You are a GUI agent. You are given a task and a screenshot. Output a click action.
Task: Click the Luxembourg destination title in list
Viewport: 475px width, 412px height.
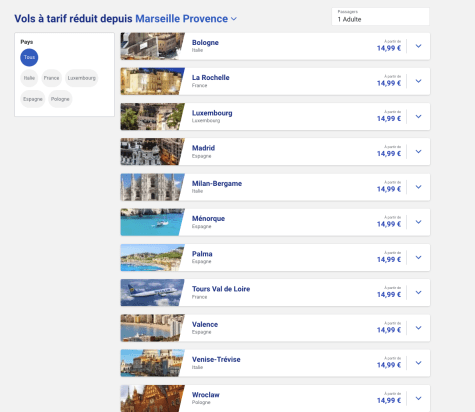tap(212, 113)
